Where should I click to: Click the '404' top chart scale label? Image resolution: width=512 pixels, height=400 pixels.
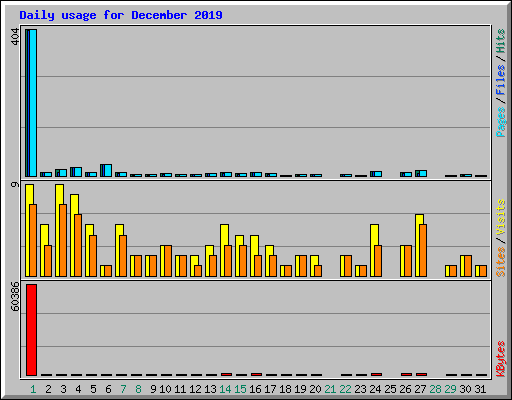(x=15, y=37)
